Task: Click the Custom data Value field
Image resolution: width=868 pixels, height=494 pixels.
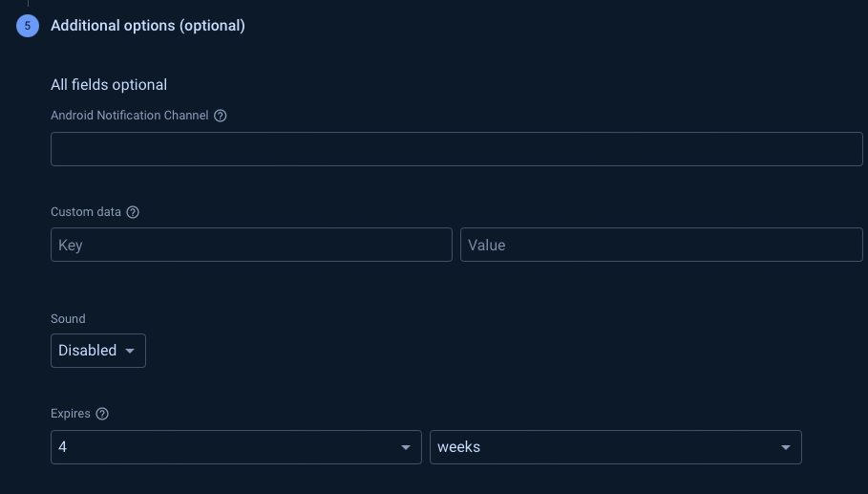Action: pos(662,245)
